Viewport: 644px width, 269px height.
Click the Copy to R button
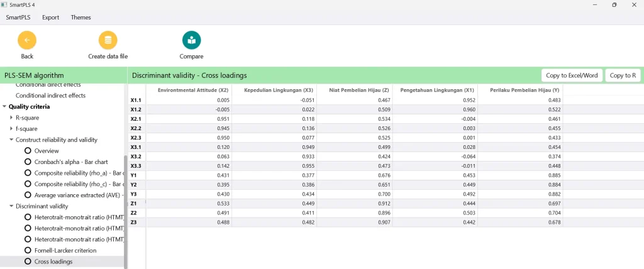coord(623,75)
